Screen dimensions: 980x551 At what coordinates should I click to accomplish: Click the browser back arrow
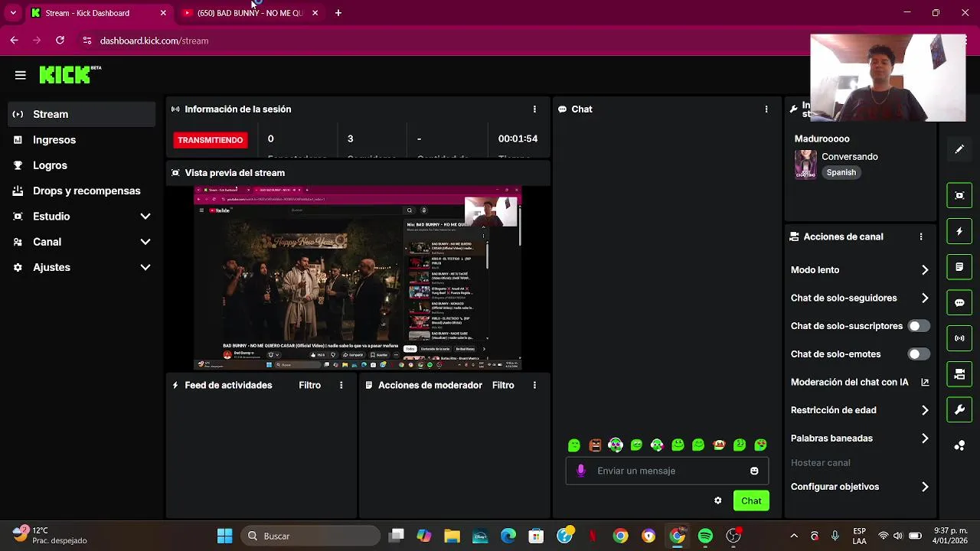click(14, 41)
